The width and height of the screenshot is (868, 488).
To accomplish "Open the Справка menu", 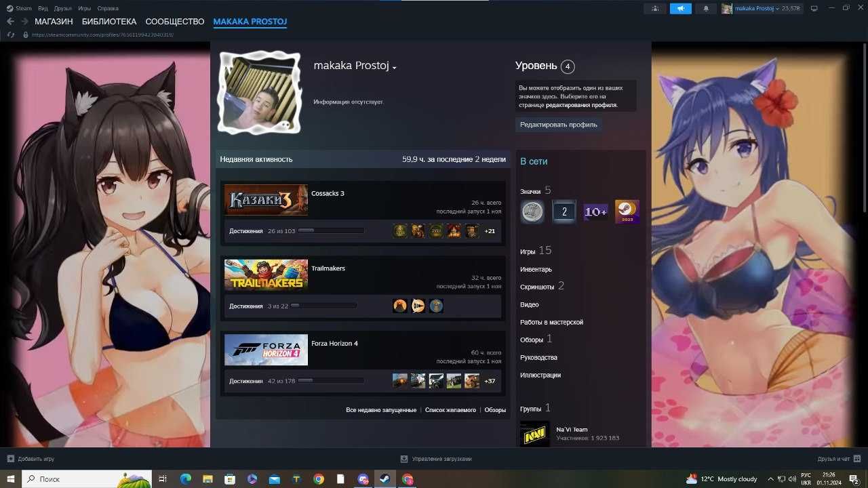I will pyautogui.click(x=108, y=8).
